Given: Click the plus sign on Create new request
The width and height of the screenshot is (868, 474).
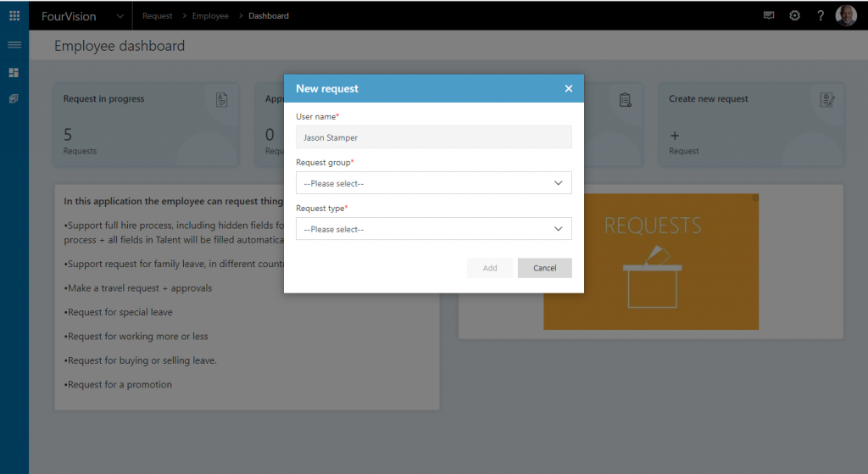Looking at the screenshot, I should 674,136.
